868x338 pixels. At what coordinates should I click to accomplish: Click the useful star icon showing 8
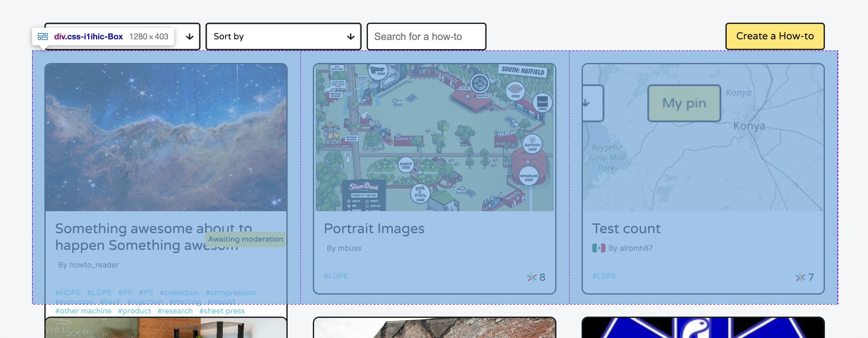click(x=532, y=277)
